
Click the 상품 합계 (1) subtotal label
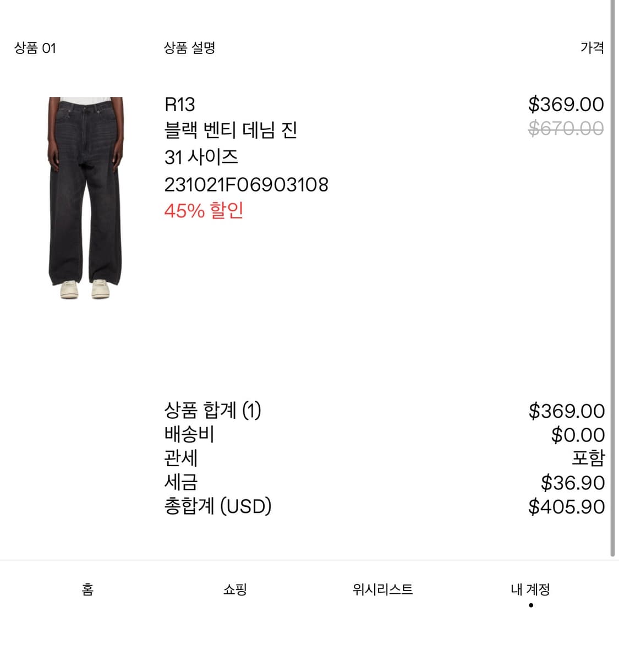coord(212,410)
